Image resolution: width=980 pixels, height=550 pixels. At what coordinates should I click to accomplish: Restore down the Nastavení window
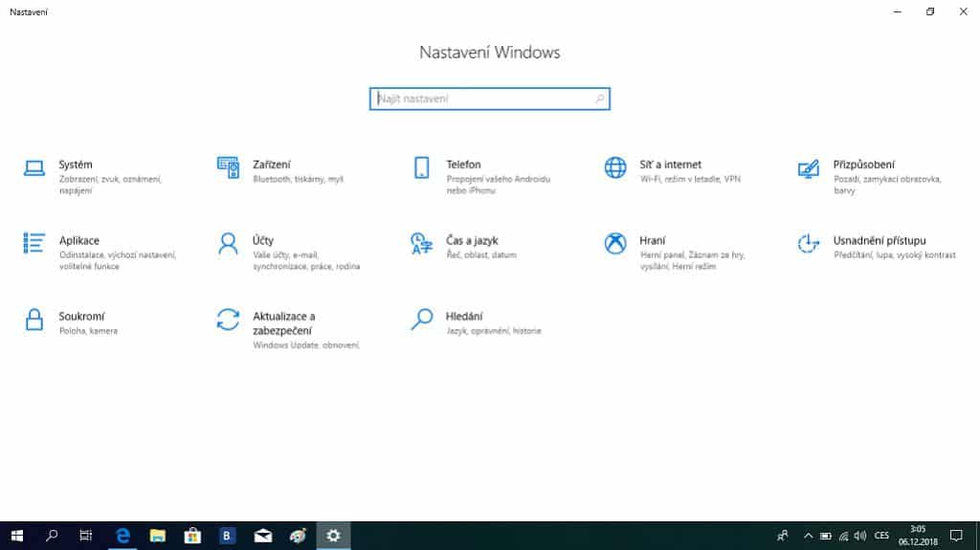(x=930, y=11)
